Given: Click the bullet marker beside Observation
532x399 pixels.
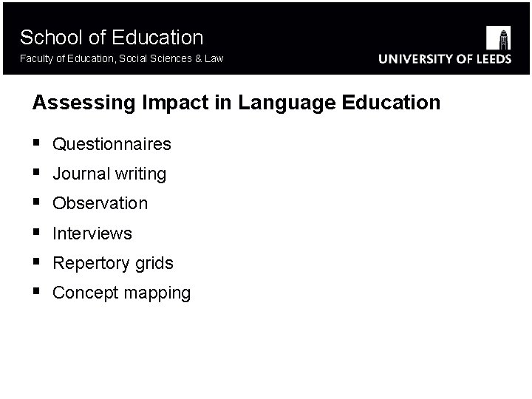Looking at the screenshot, I should tap(36, 202).
